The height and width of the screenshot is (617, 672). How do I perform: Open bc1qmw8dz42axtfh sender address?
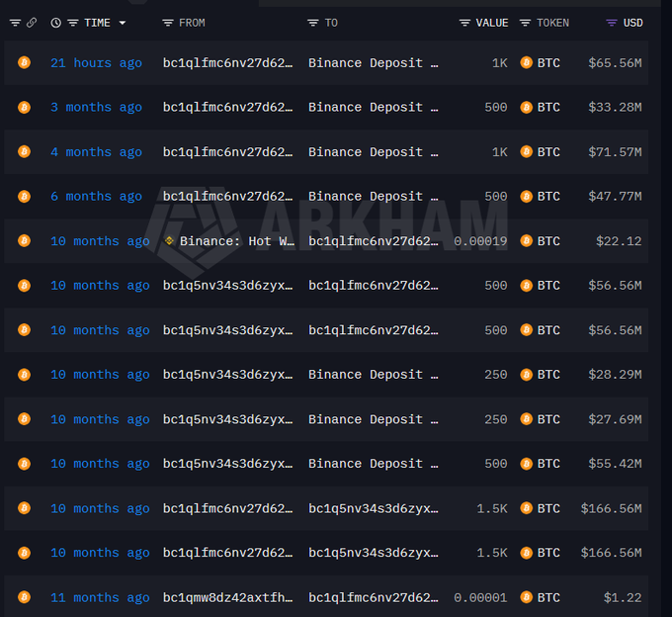tap(228, 597)
